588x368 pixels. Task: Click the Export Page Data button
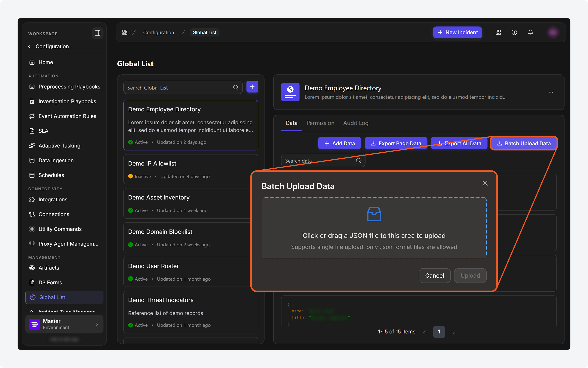click(396, 143)
